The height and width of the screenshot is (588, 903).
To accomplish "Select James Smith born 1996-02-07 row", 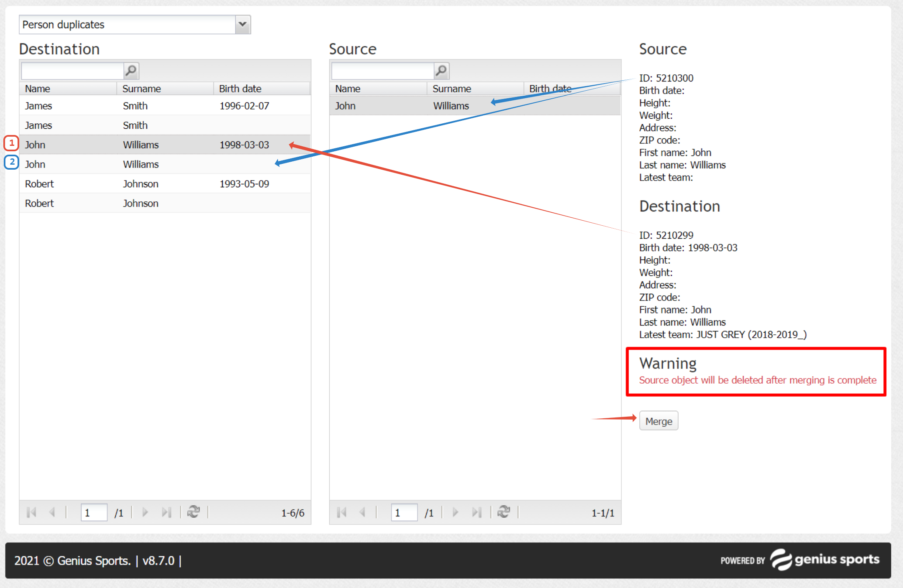I will [165, 106].
